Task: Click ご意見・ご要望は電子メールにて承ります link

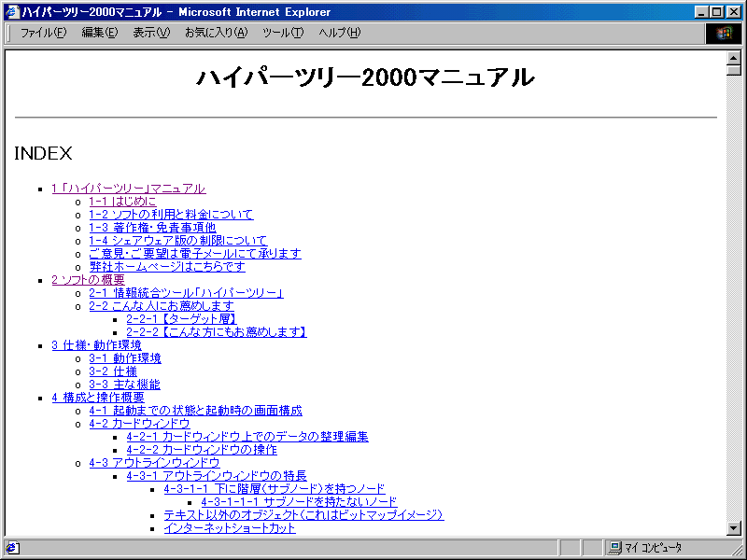Action: [195, 254]
